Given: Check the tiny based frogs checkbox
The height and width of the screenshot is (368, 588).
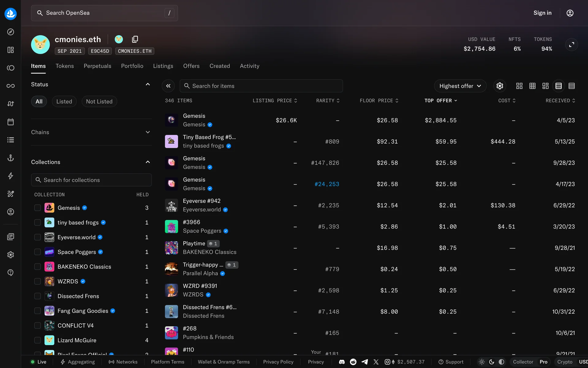Looking at the screenshot, I should 37,223.
